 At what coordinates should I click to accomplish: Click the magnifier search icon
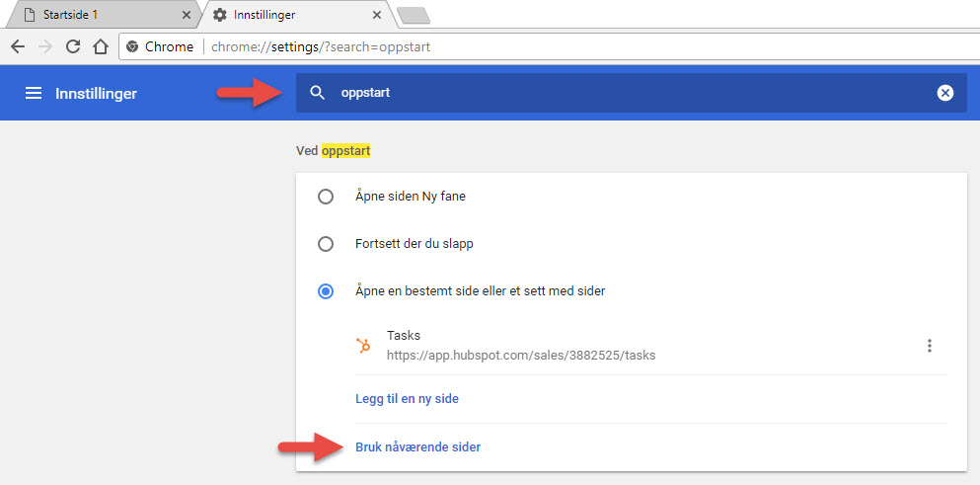317,93
